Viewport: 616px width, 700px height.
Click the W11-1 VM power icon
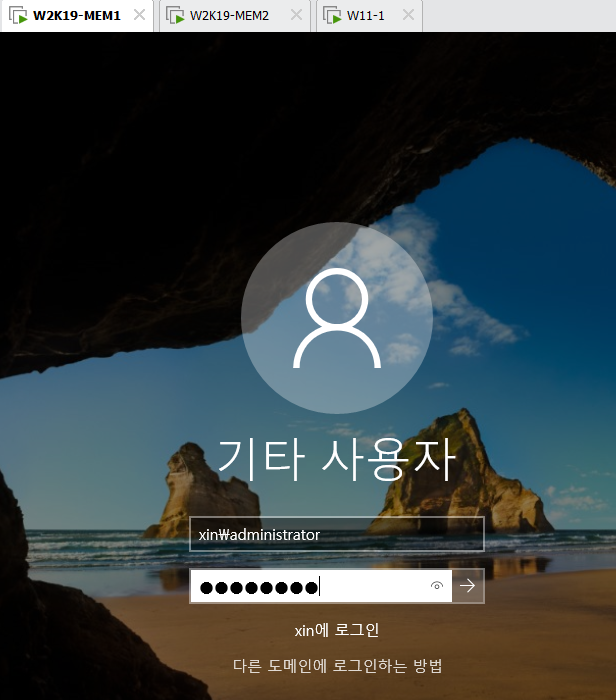point(332,16)
